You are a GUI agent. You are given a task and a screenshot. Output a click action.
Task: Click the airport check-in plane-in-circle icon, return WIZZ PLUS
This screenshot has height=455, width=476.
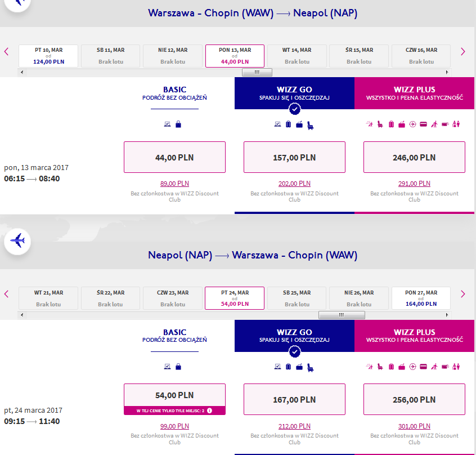412,367
